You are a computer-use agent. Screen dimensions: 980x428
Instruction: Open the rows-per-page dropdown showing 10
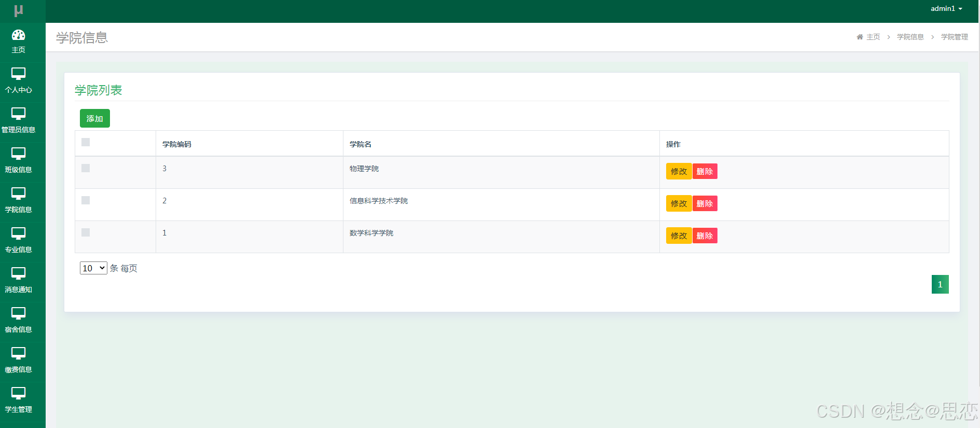(93, 268)
